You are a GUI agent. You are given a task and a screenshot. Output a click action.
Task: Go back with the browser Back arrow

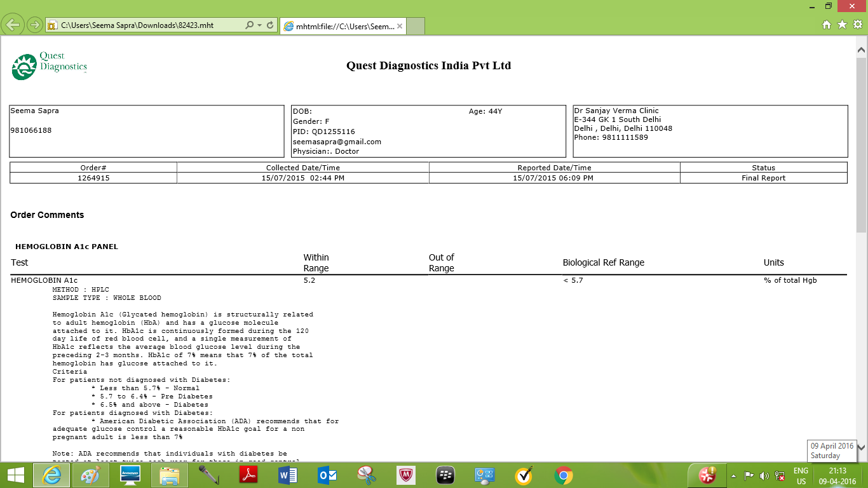[x=13, y=25]
